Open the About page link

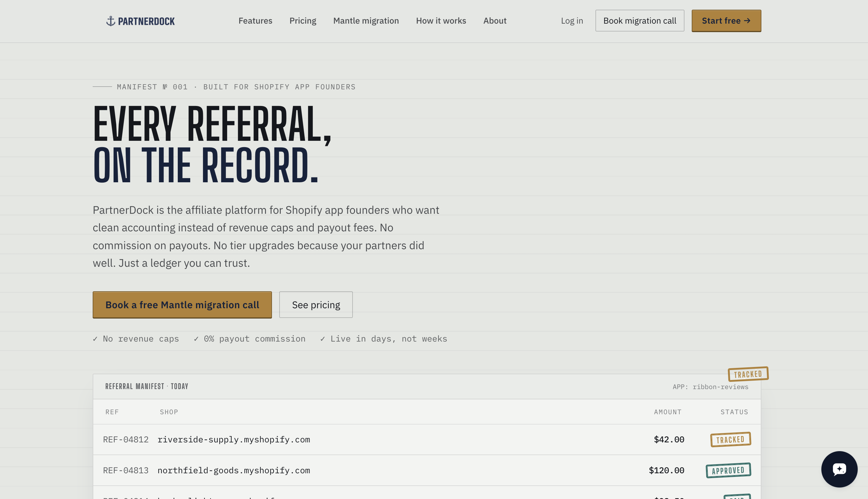[x=495, y=21]
